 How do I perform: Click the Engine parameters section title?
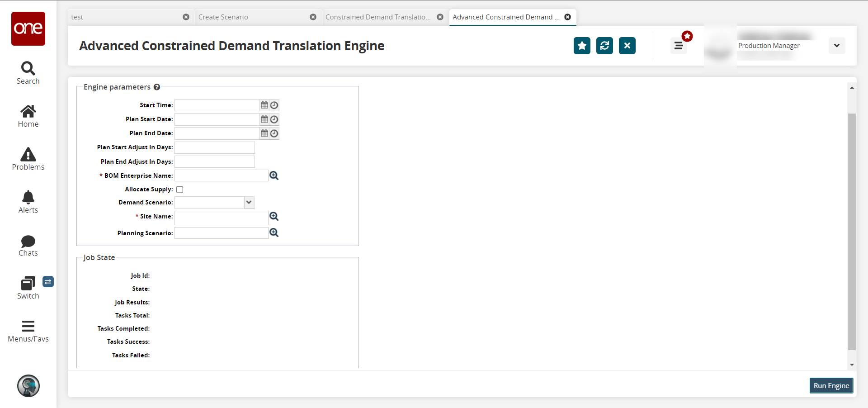pyautogui.click(x=117, y=87)
